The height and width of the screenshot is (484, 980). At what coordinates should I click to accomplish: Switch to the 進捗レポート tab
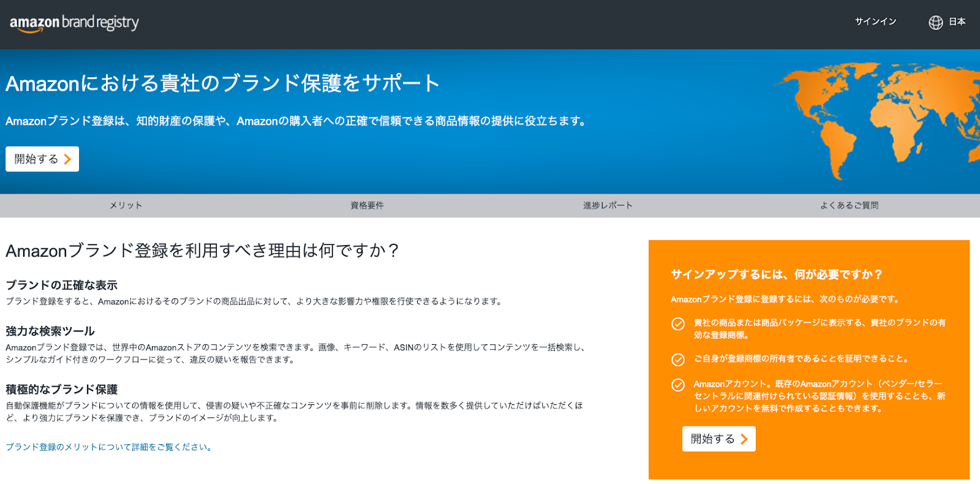tap(608, 205)
